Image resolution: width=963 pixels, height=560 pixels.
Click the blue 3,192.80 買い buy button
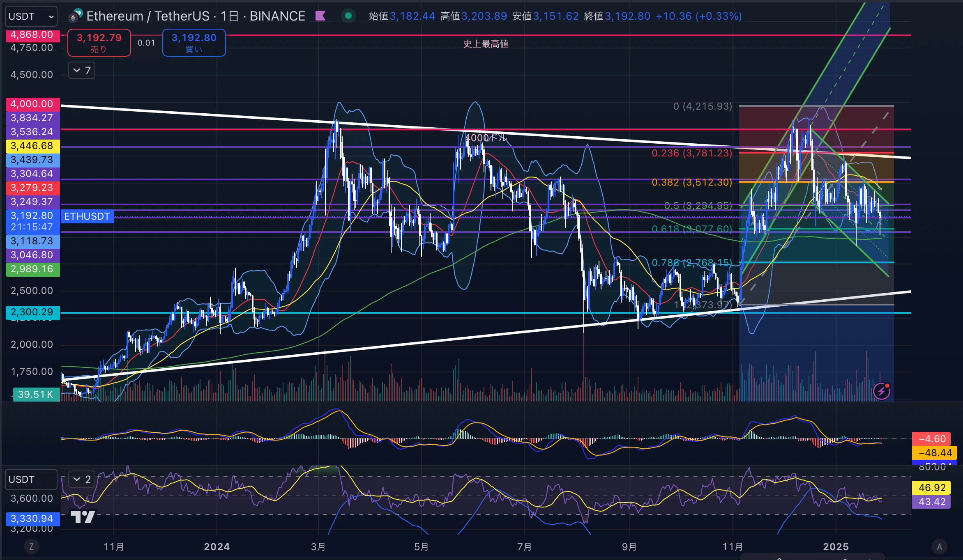194,43
